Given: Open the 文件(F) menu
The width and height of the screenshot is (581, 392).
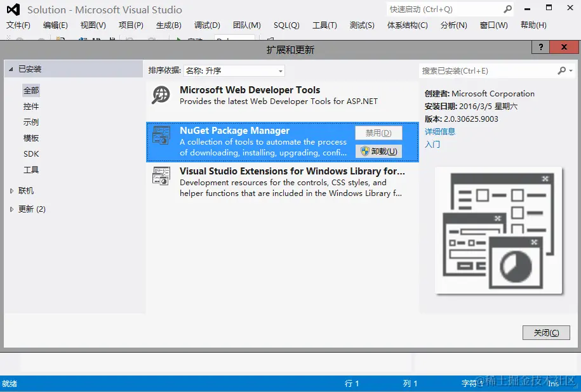Looking at the screenshot, I should [18, 25].
